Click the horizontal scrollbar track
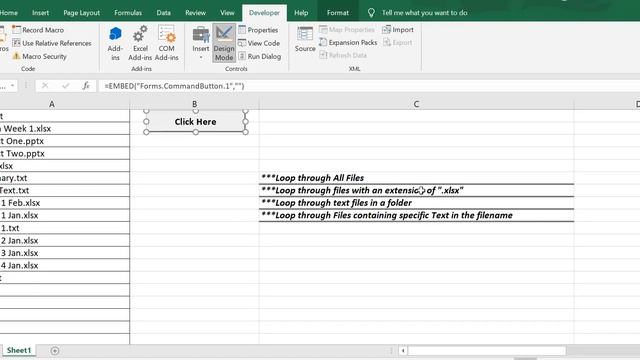 487,351
